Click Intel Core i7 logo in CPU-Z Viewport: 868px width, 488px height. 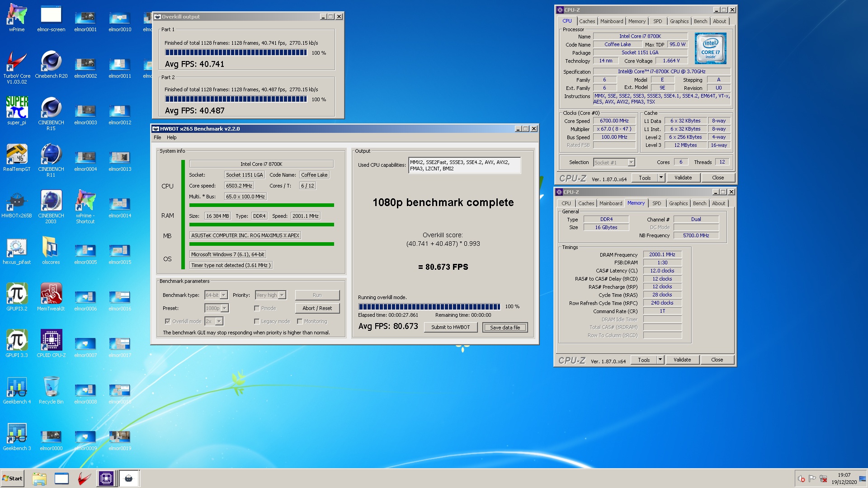pyautogui.click(x=710, y=48)
